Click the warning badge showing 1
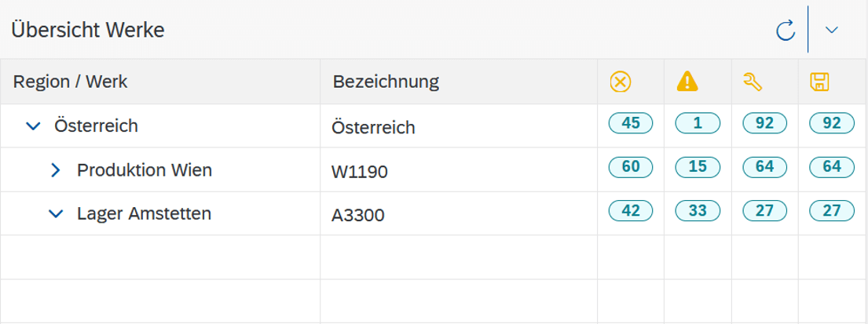The width and height of the screenshot is (868, 324). [698, 123]
